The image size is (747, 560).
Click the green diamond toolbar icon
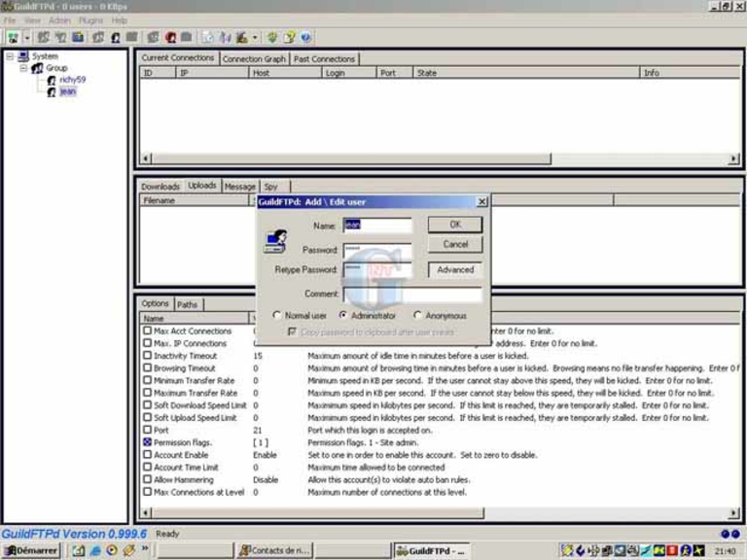click(x=272, y=37)
